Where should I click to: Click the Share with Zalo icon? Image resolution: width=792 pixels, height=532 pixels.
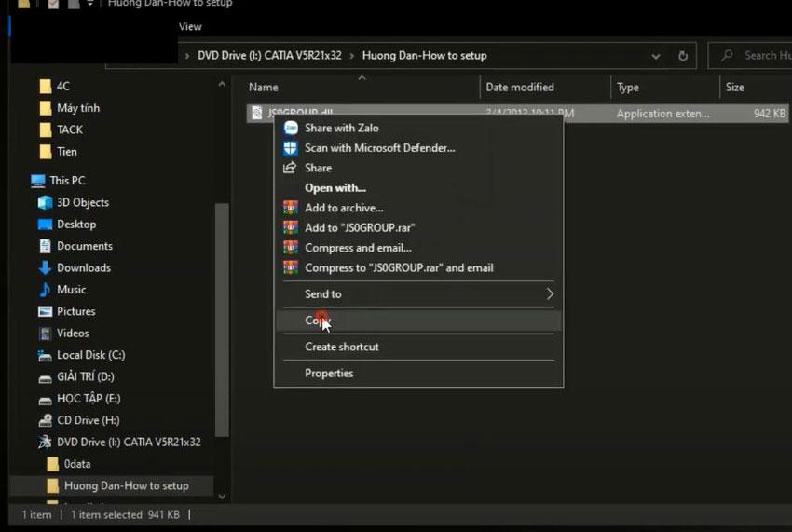[291, 128]
